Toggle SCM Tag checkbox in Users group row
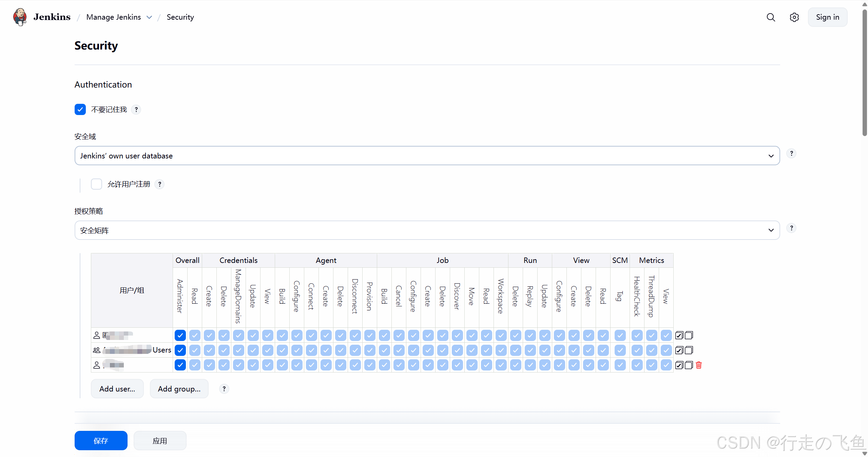The image size is (868, 457). coord(620,350)
